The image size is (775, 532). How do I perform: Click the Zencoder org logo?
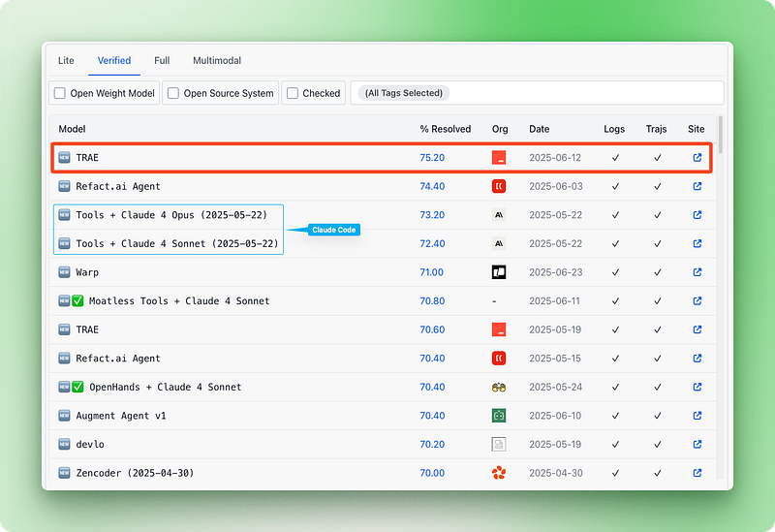(x=499, y=473)
